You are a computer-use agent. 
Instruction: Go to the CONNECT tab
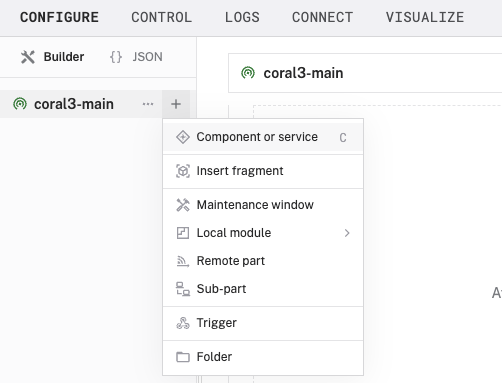(x=323, y=17)
